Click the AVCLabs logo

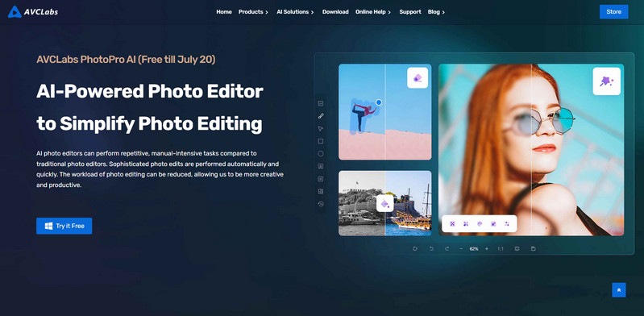coord(33,12)
